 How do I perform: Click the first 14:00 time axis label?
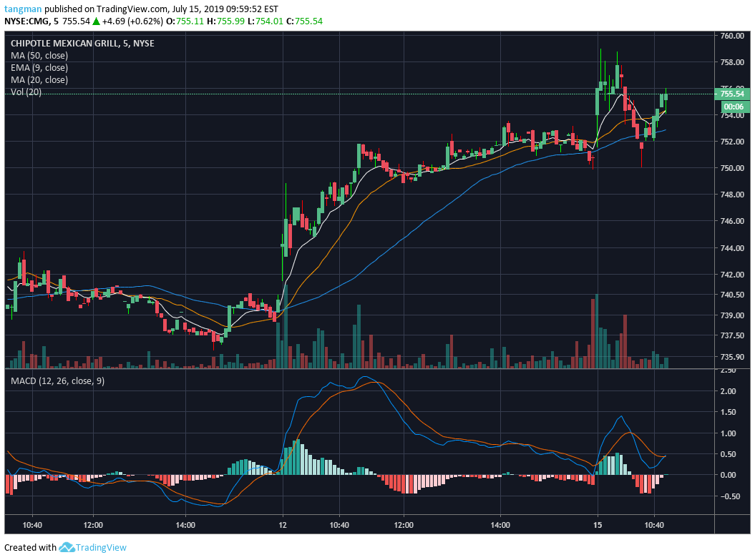click(185, 524)
